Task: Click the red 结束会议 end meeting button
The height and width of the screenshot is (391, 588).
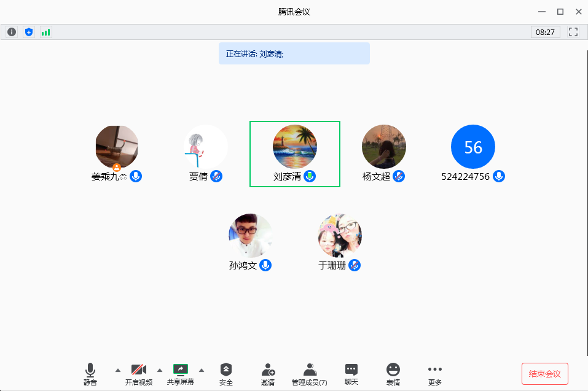Action: 545,374
